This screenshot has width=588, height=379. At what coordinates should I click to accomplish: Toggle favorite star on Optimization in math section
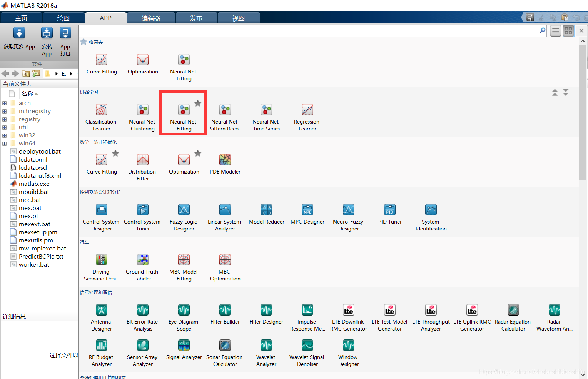coord(198,153)
